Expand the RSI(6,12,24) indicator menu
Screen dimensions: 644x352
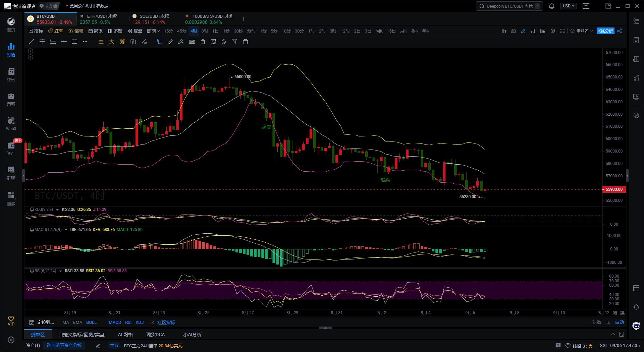(x=60, y=271)
